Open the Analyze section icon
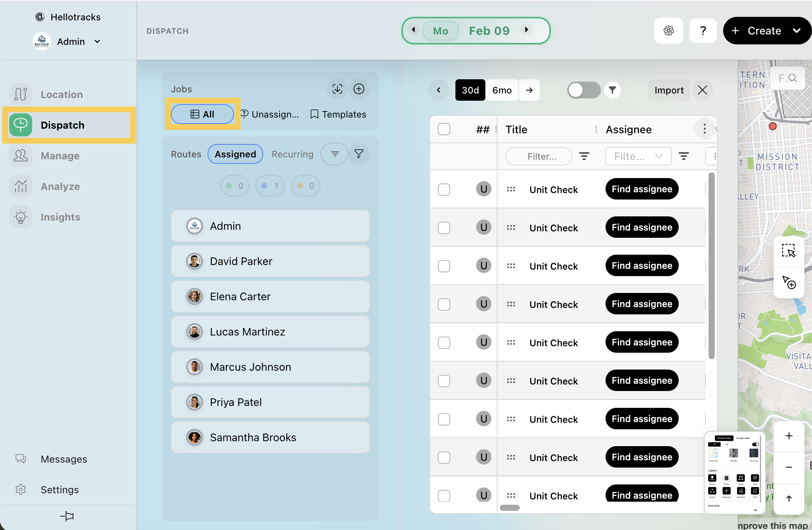This screenshot has height=530, width=812. pos(21,186)
